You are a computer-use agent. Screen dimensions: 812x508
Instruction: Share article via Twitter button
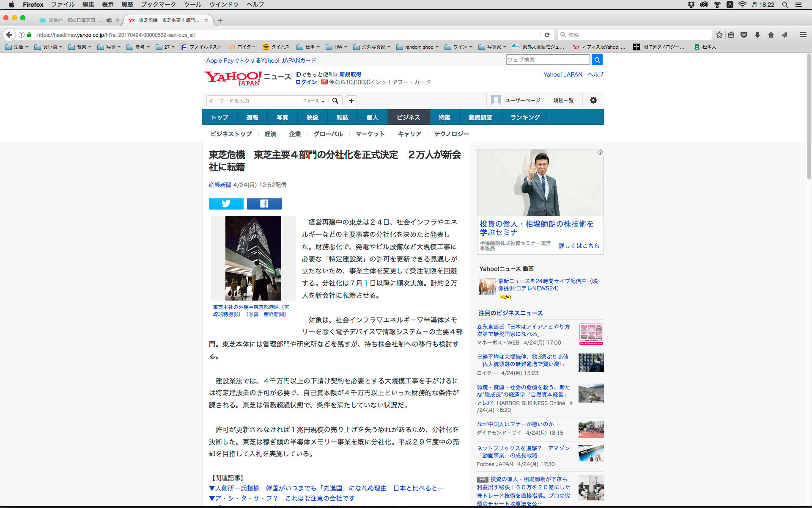pyautogui.click(x=226, y=204)
